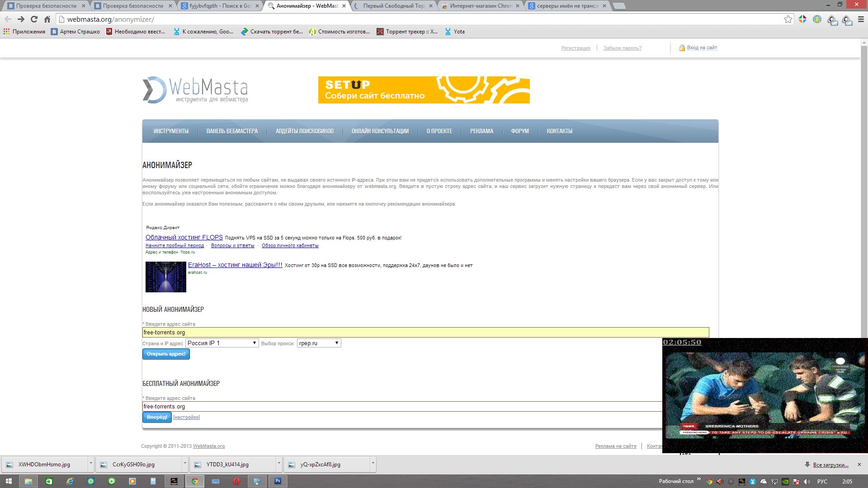This screenshot has width=868, height=488.
Task: Bookmark this page with the star icon
Action: 788,19
